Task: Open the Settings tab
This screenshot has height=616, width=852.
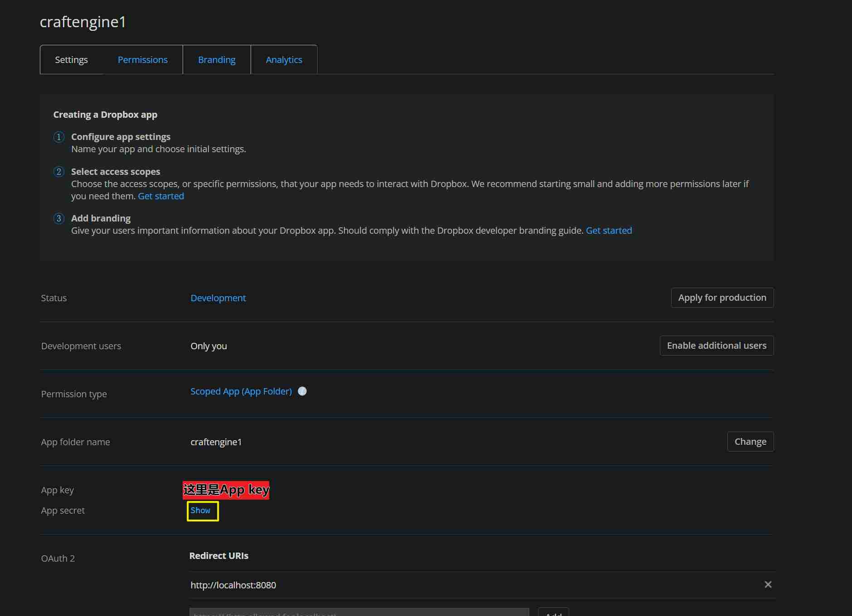Action: [x=71, y=60]
